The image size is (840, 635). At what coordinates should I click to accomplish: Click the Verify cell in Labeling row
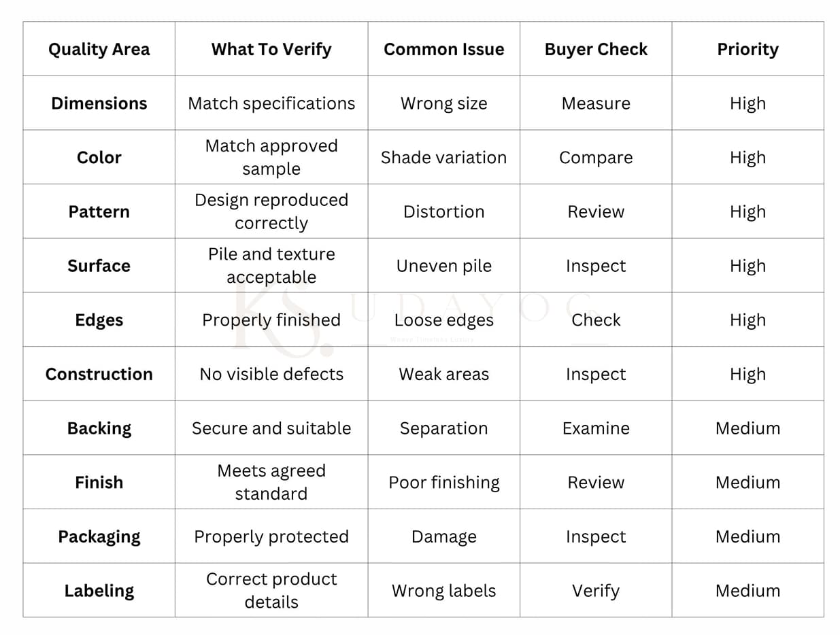tap(596, 591)
